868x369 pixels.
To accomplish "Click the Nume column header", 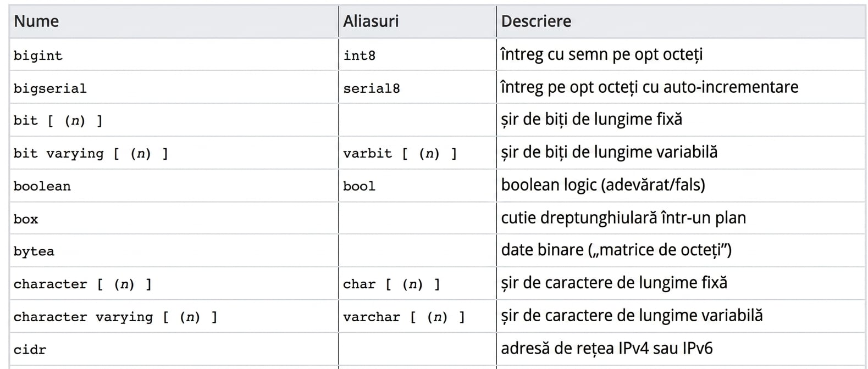I will click(x=174, y=21).
